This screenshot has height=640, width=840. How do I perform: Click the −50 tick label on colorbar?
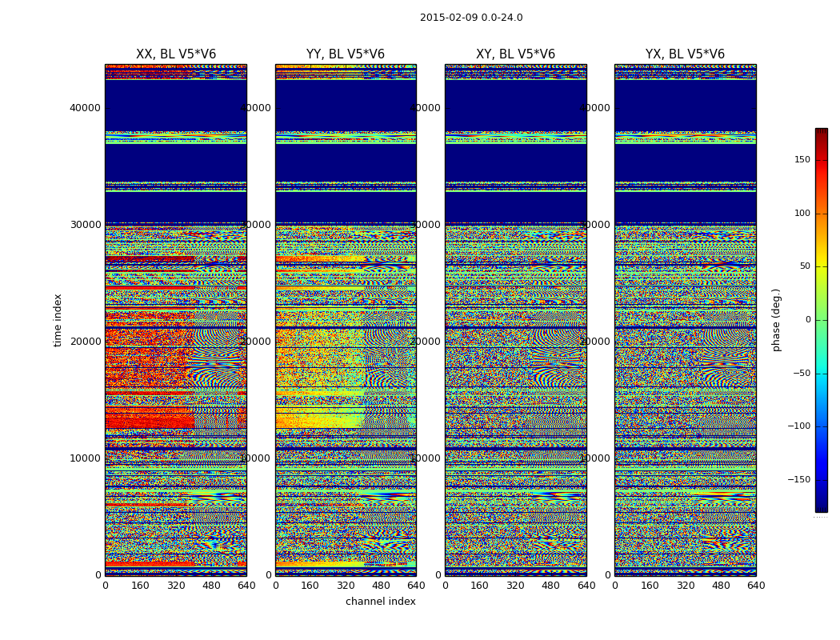tap(802, 374)
